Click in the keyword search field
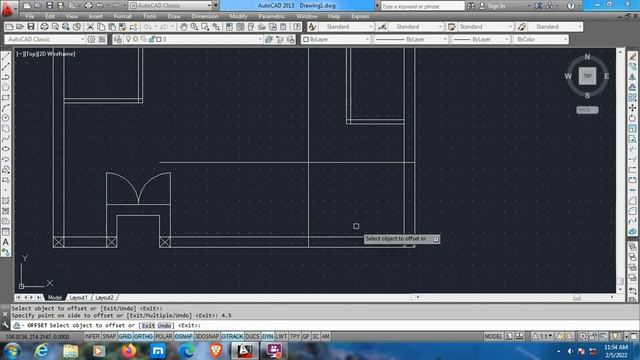Viewport: 640px width, 360px height. (422, 6)
